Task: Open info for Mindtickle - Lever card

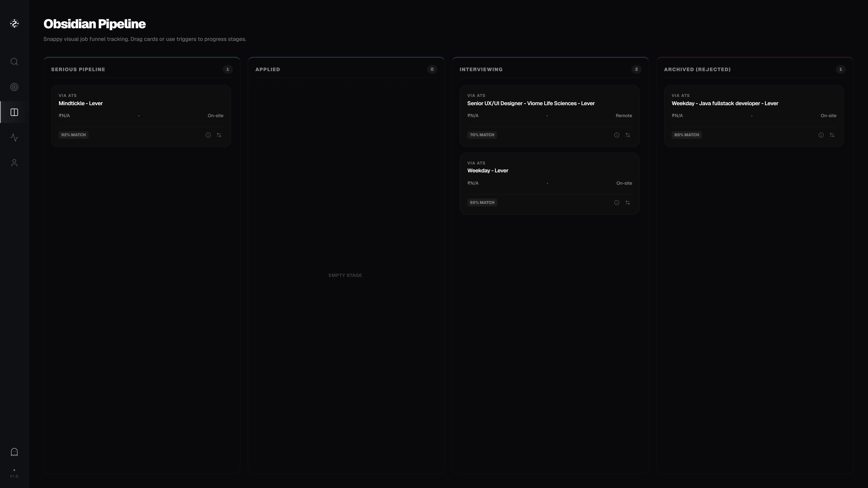Action: [208, 135]
